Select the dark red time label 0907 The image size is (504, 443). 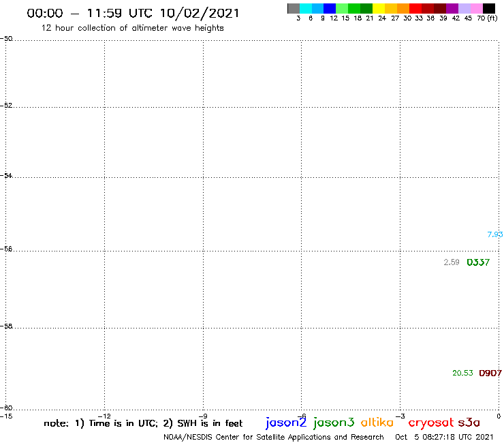tap(490, 373)
